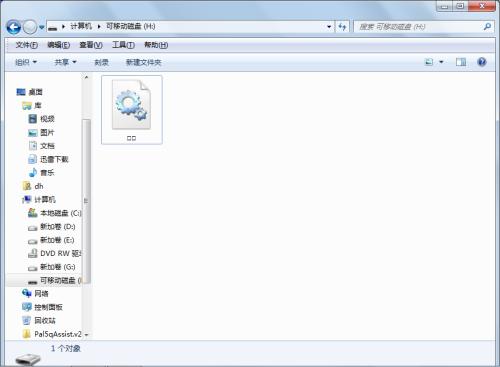The height and width of the screenshot is (367, 500).
Task: Change view with the view icon
Action: 429,62
